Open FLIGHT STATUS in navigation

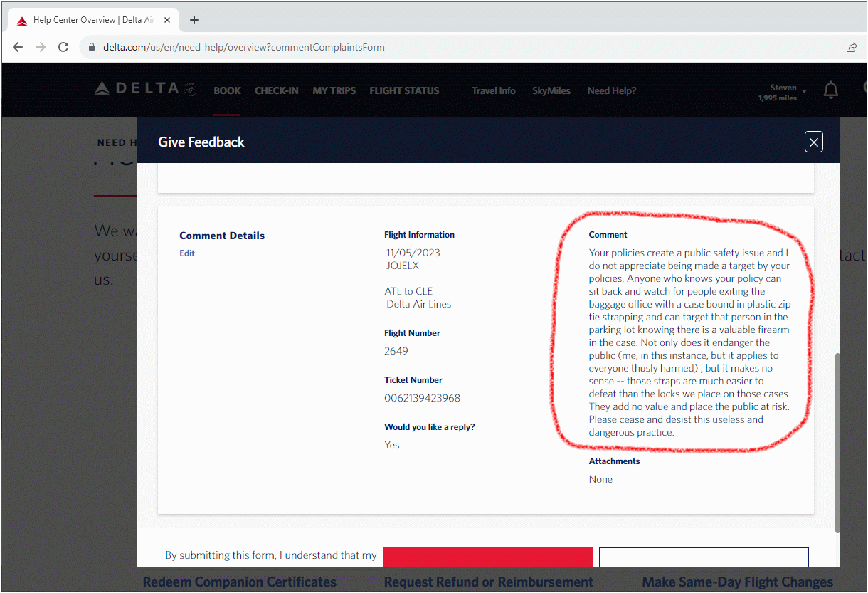pyautogui.click(x=404, y=90)
